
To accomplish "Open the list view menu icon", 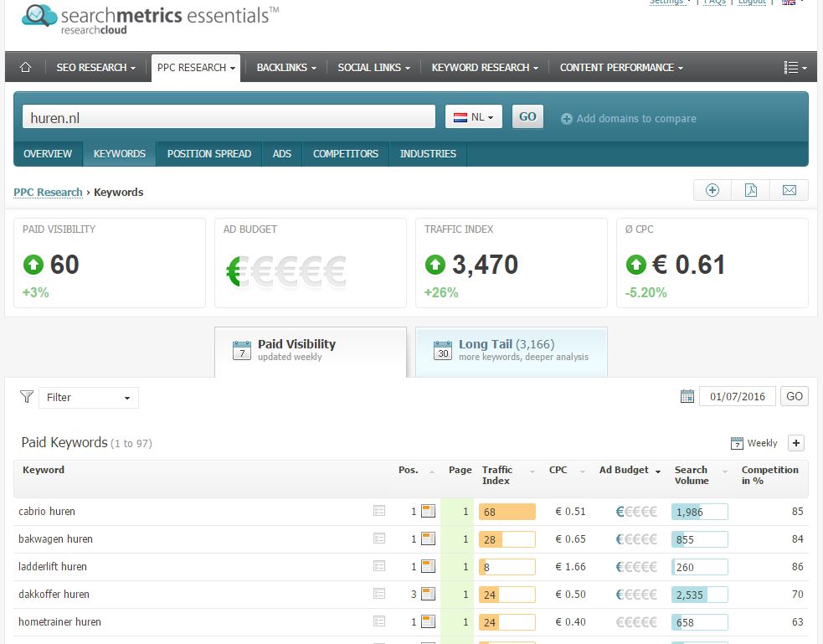I will (795, 67).
